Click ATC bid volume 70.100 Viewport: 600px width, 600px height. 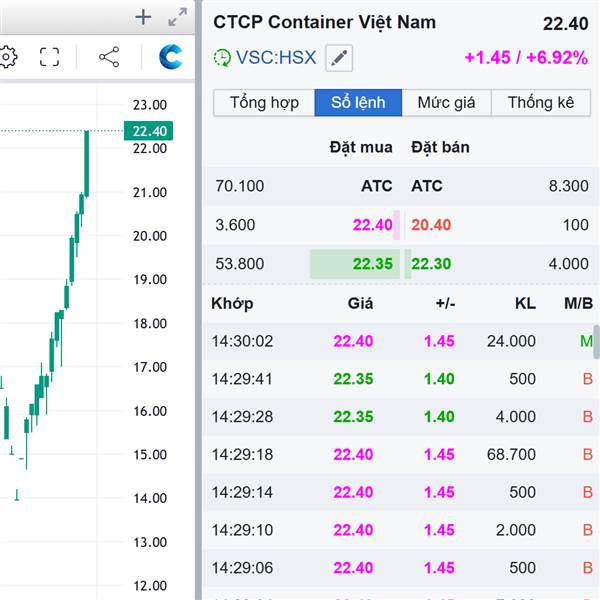coord(240,186)
